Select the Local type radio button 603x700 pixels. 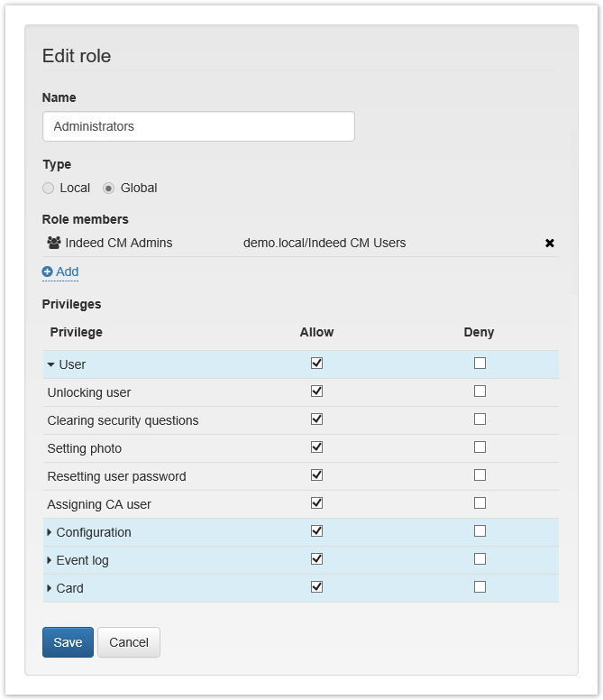(49, 189)
